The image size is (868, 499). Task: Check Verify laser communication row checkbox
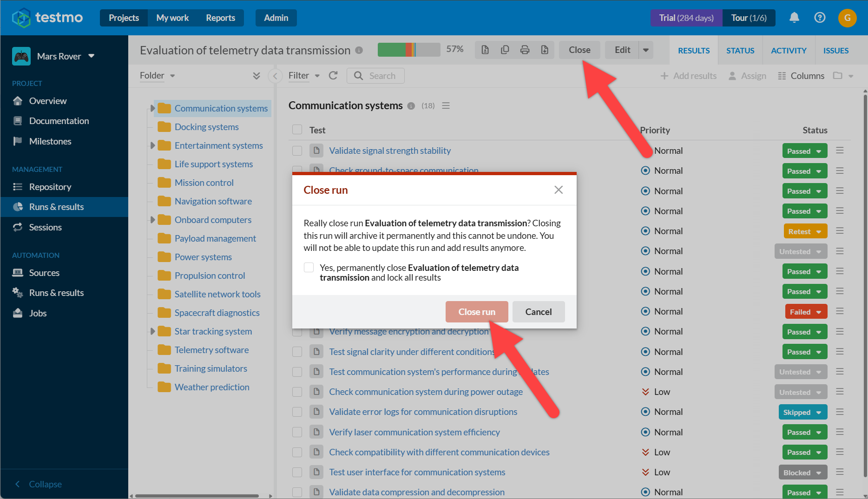pos(297,432)
